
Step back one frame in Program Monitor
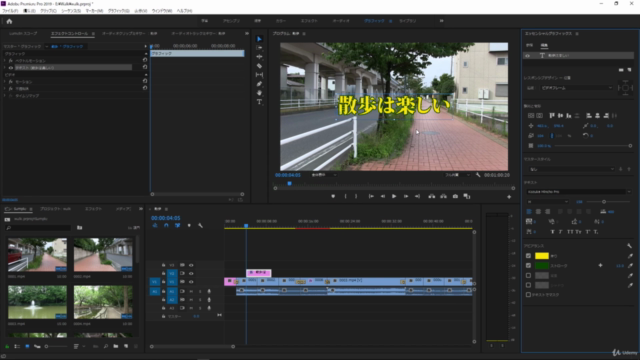(x=382, y=196)
